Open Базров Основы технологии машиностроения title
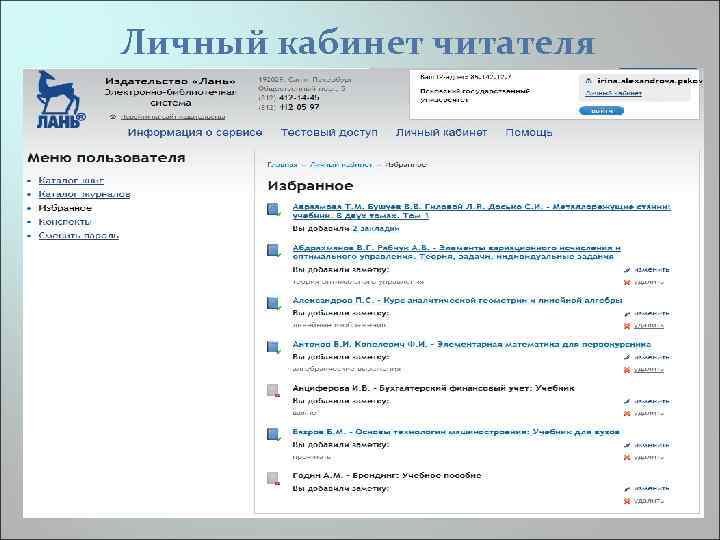Screen dimensions: 720x540 tap(456, 432)
